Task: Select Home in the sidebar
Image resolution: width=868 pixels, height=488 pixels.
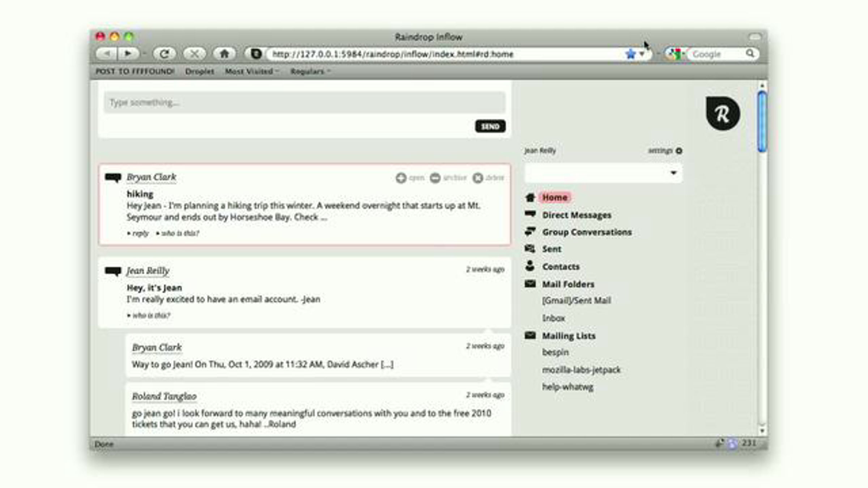Action: (555, 197)
